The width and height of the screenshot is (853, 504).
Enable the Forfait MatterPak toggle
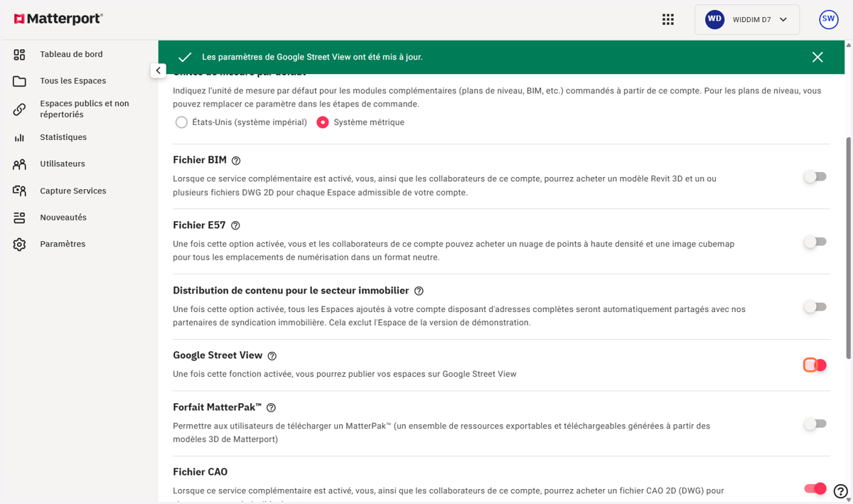[815, 424]
